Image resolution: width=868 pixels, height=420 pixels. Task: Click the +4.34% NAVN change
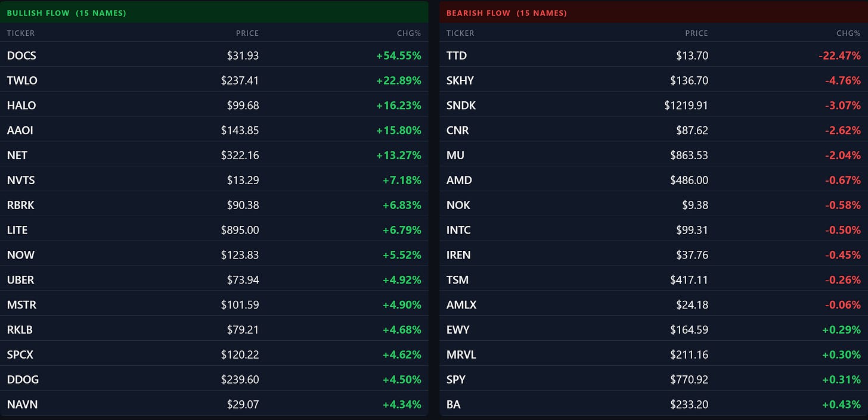pos(402,405)
